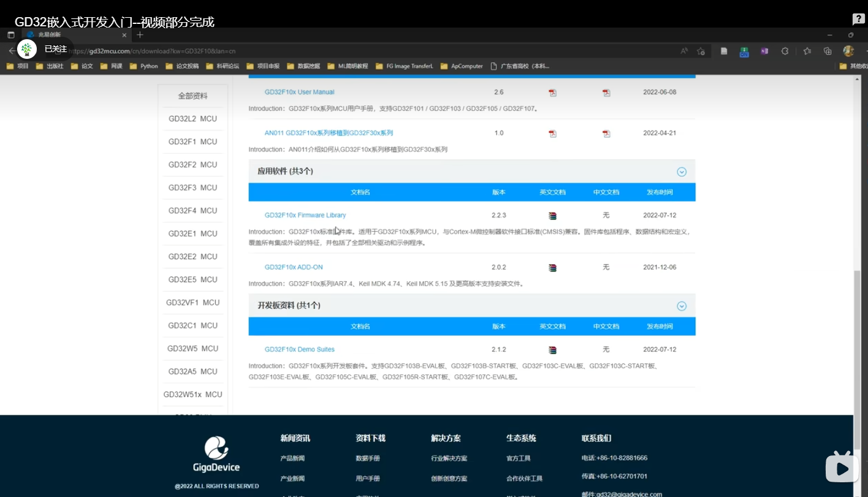Open 行业解决方案 footer link
The height and width of the screenshot is (497, 868).
(x=449, y=458)
